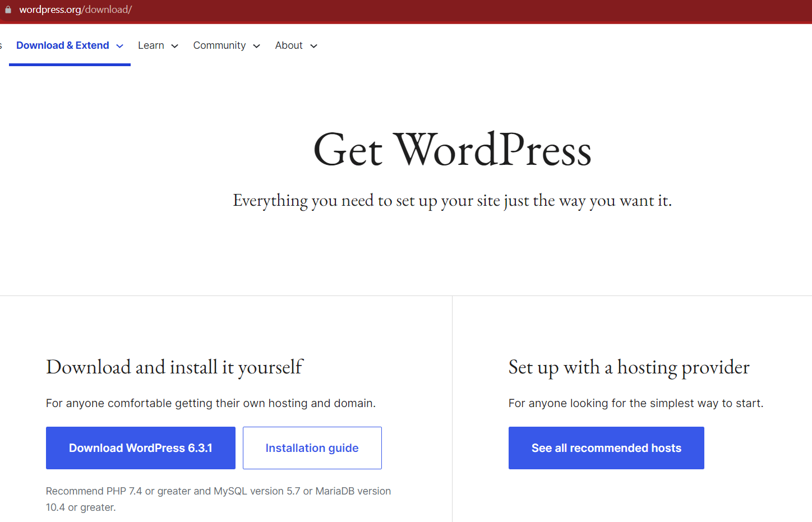Image resolution: width=812 pixels, height=522 pixels.
Task: Click the wordpress.org/download/ URL field
Action: tap(75, 10)
